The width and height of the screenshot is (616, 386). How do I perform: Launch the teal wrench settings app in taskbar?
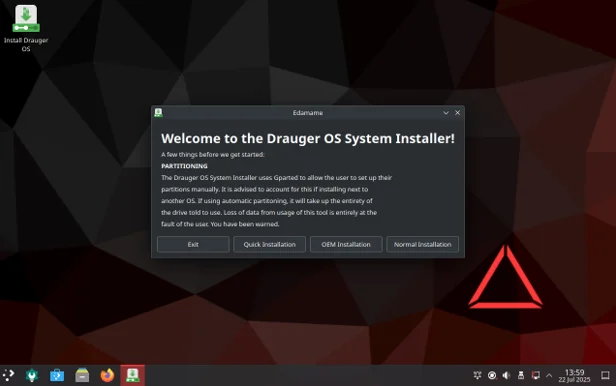pyautogui.click(x=32, y=375)
